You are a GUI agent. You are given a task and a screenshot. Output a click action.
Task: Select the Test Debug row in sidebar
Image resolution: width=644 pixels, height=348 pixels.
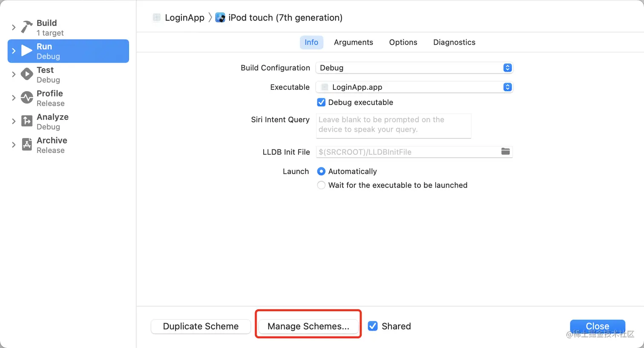point(68,75)
